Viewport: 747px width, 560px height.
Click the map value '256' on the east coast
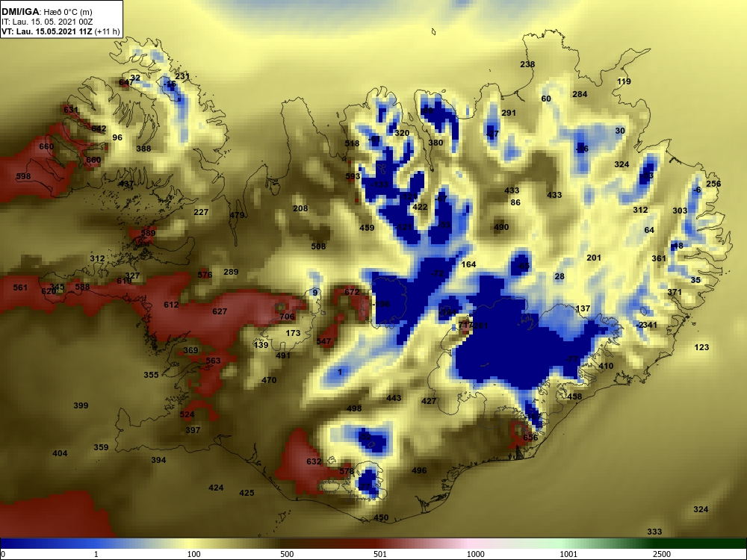point(713,184)
